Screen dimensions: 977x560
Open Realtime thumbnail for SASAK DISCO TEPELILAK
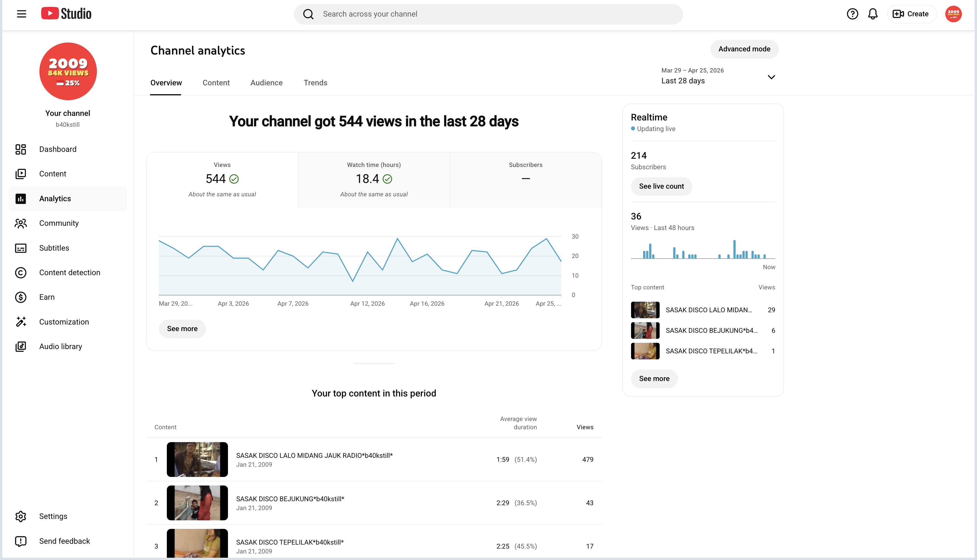coord(645,351)
